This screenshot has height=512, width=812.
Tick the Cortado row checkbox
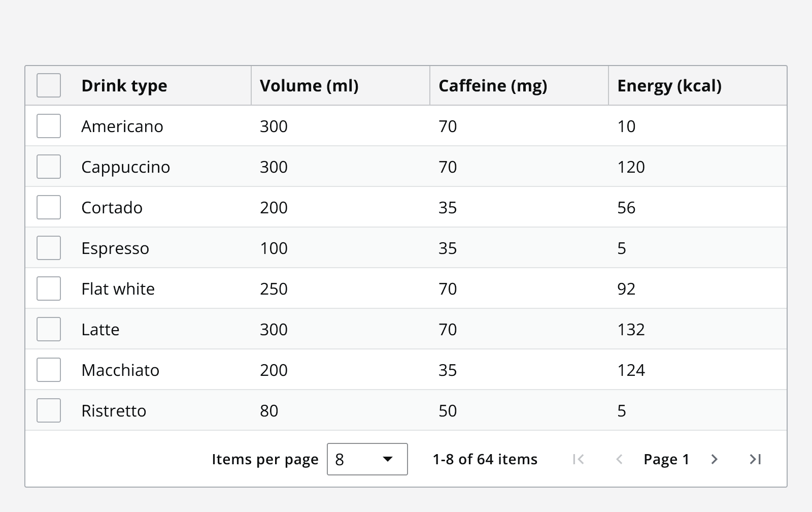point(49,207)
